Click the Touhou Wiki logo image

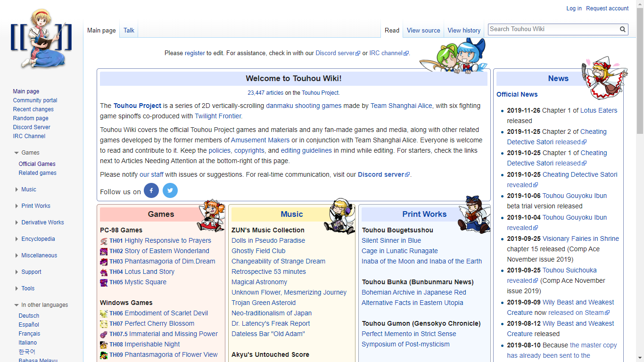[41, 39]
